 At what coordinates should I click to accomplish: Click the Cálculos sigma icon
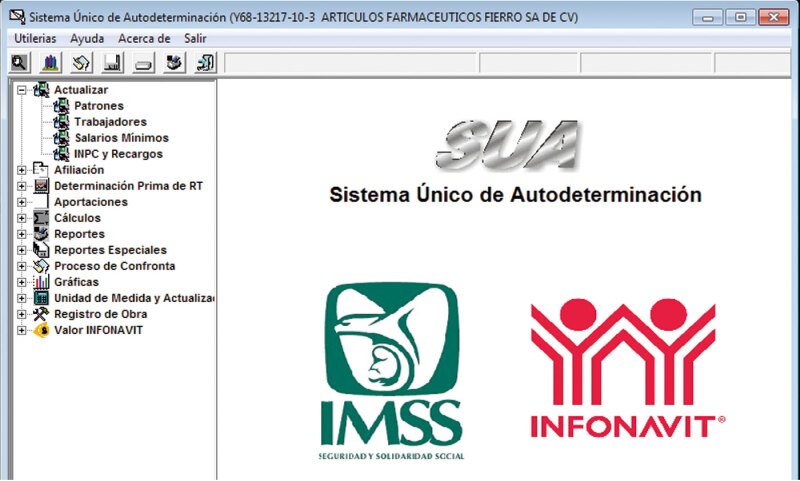click(x=41, y=218)
